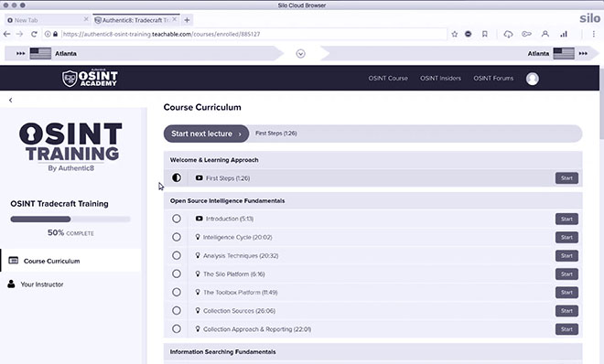Viewport: 604px width, 364px height.
Task: Click the dark round blocker icon in toolbar
Action: tap(468, 34)
